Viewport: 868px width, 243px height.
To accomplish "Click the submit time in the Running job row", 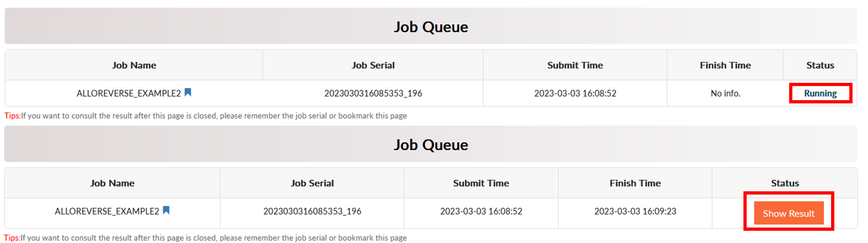I will pos(575,93).
